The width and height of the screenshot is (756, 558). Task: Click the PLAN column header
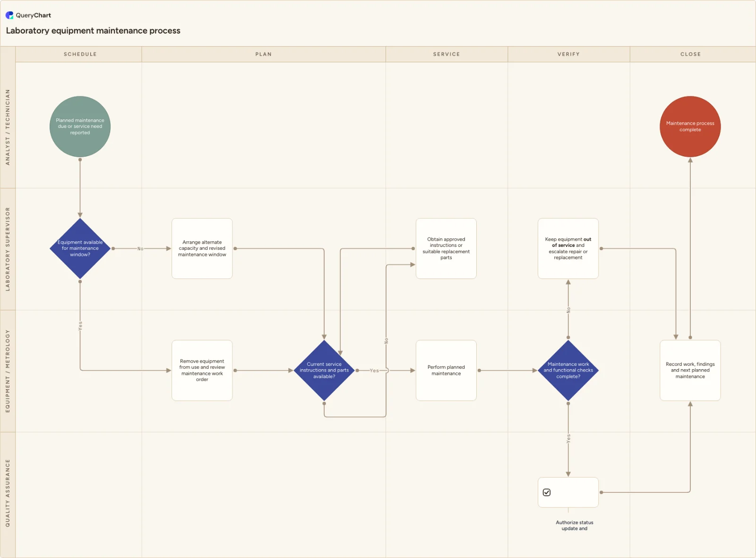264,54
